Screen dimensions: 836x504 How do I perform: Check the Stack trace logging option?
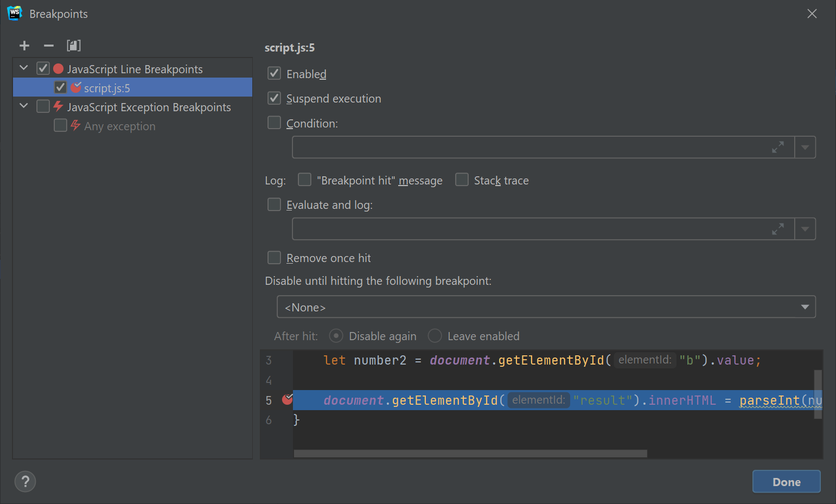point(462,179)
